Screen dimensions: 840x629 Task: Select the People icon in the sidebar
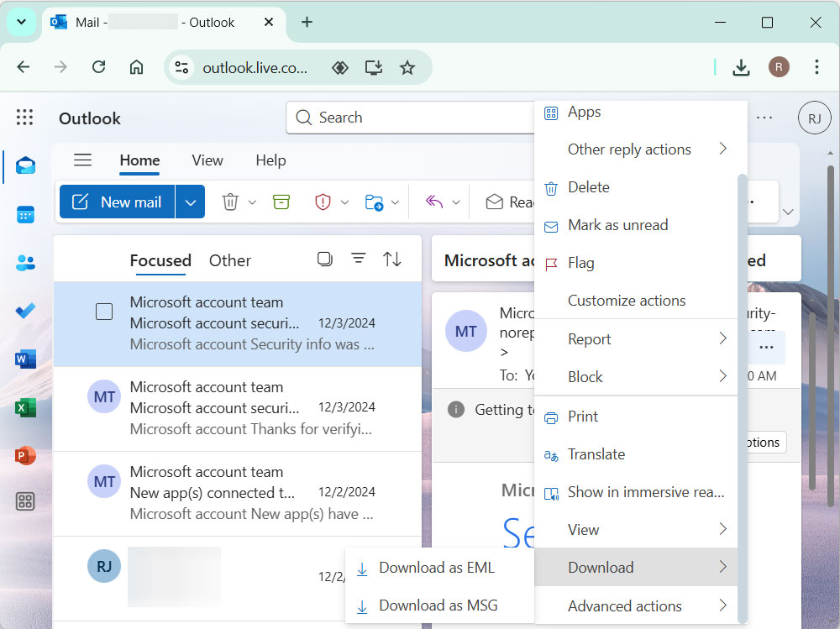(25, 263)
